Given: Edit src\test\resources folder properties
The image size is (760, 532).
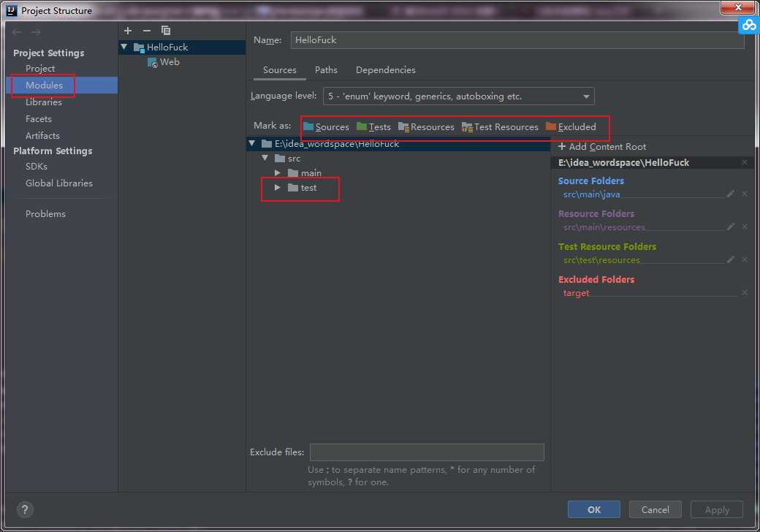Looking at the screenshot, I should click(x=731, y=259).
